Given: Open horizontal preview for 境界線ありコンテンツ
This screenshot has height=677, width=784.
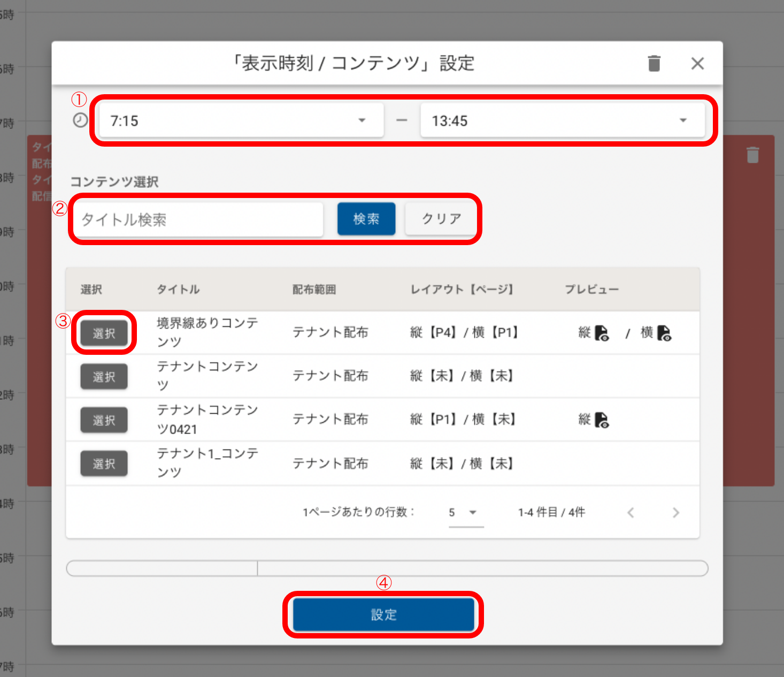Looking at the screenshot, I should (664, 333).
